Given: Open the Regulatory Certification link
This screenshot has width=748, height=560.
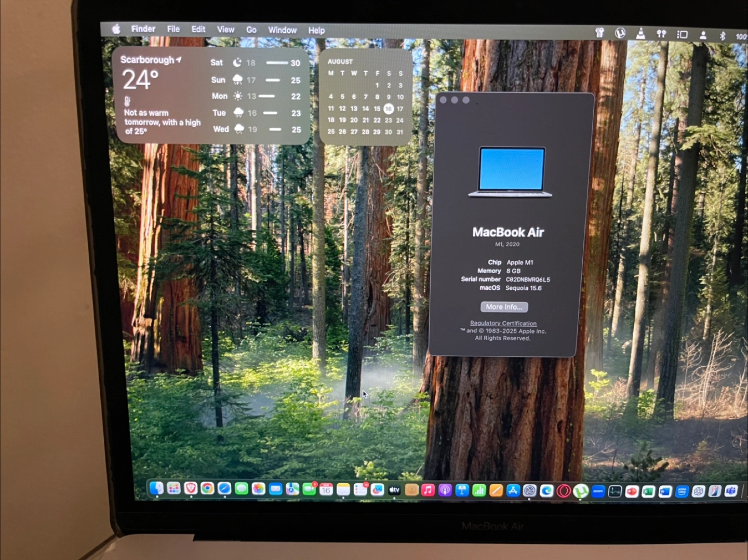Looking at the screenshot, I should (503, 323).
